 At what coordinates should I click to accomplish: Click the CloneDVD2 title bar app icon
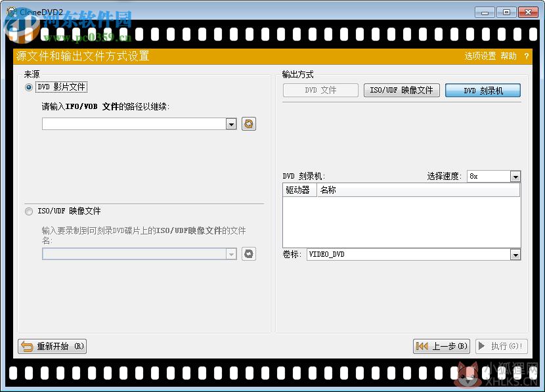coord(12,12)
